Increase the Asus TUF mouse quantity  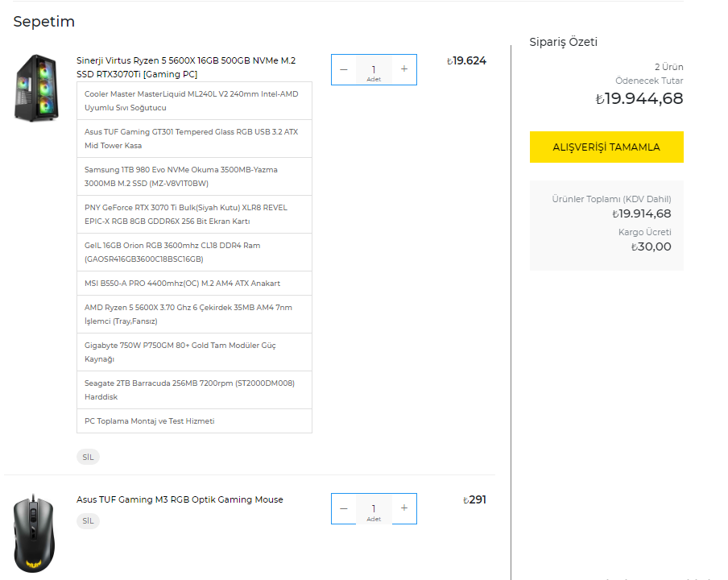404,508
